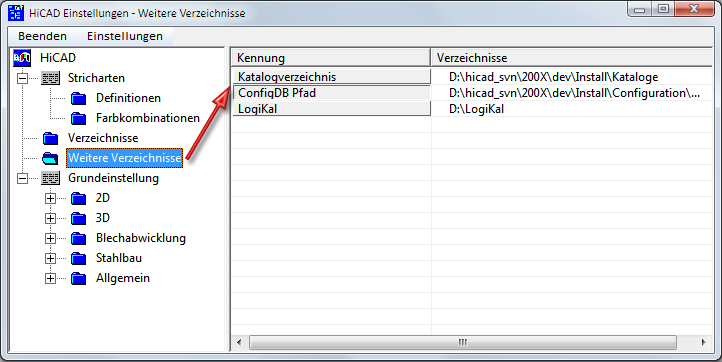Click the 3D folder icon
This screenshot has width=722, height=362.
pos(78,218)
